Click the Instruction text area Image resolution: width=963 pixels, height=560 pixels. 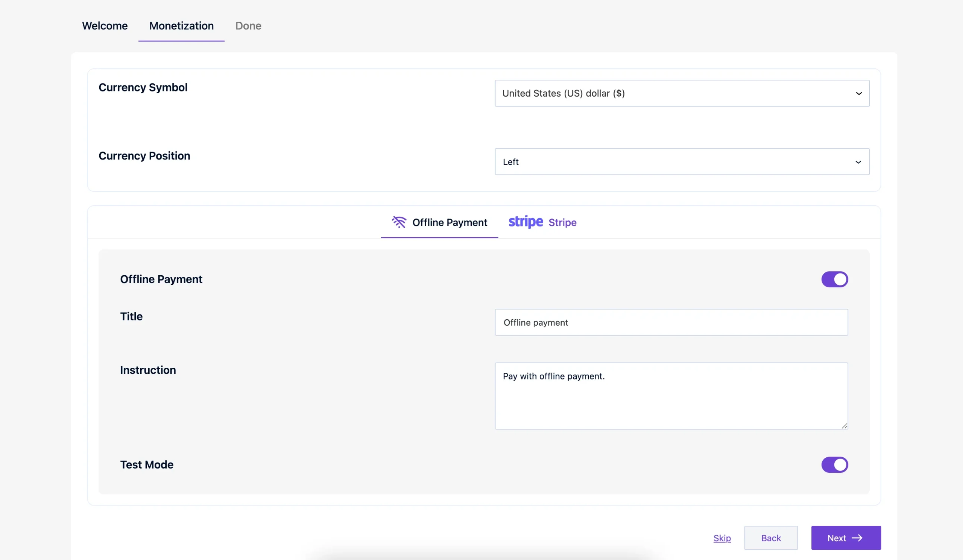(x=671, y=396)
